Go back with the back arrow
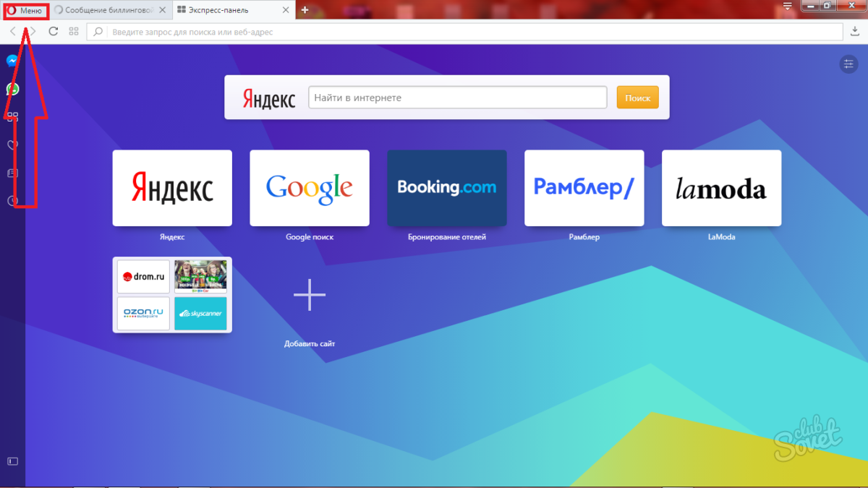The width and height of the screenshot is (868, 488). [x=13, y=32]
